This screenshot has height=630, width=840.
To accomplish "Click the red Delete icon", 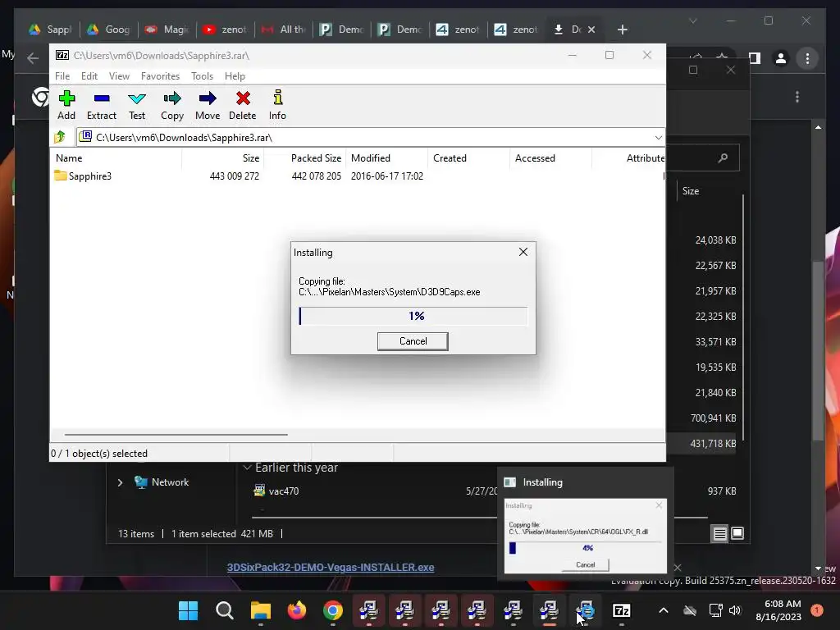I will (243, 105).
